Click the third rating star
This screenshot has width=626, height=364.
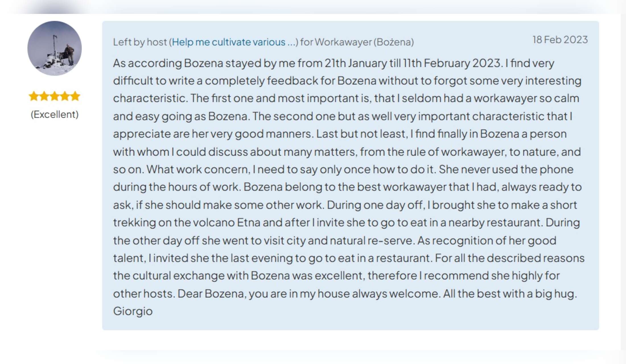tap(54, 96)
